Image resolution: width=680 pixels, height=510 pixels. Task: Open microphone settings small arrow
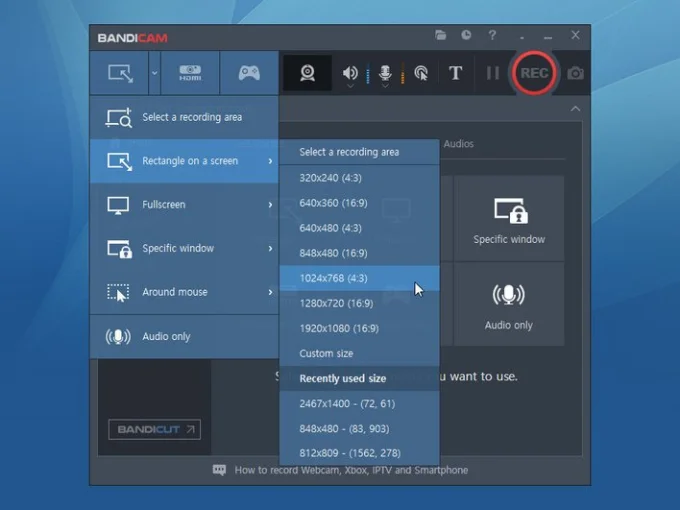click(x=385, y=86)
